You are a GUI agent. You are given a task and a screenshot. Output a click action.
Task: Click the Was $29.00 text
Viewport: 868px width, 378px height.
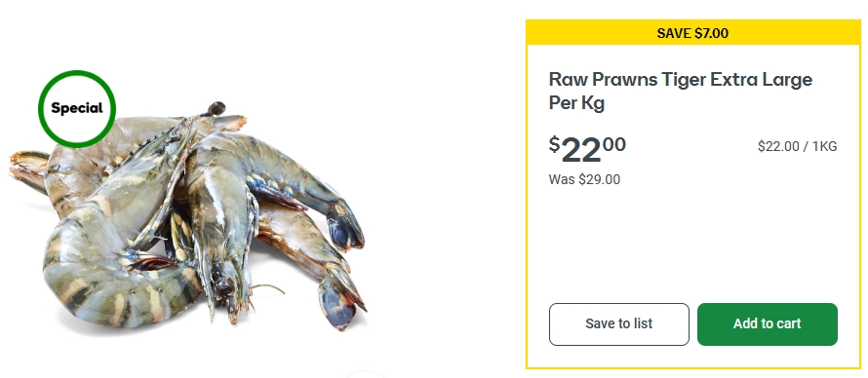[x=584, y=179]
